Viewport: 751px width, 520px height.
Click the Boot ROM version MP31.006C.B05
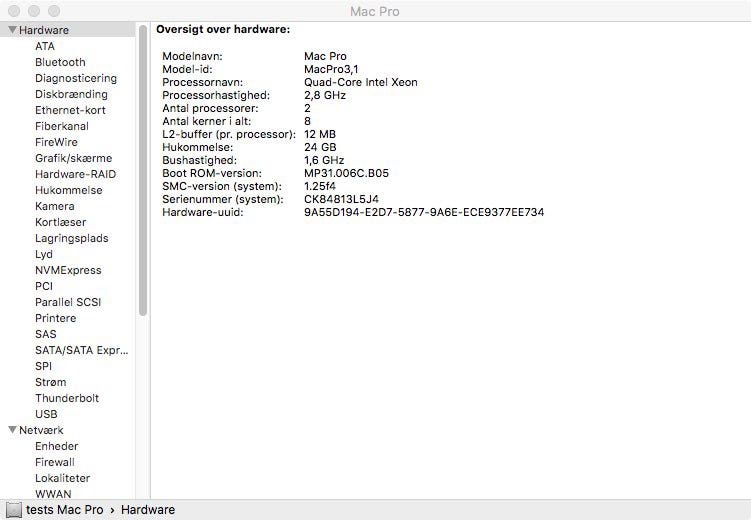346,173
